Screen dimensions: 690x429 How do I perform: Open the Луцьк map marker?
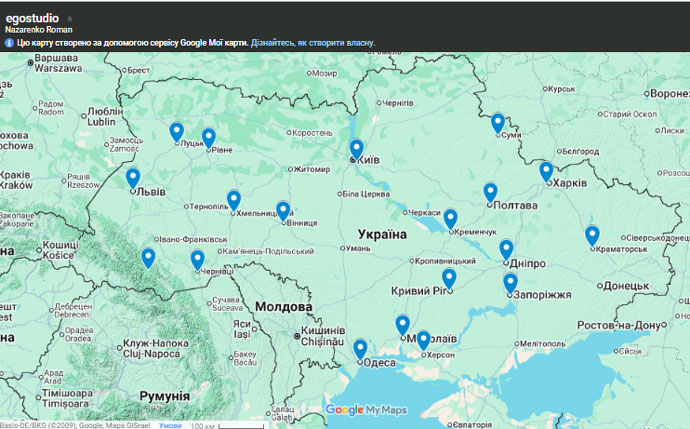point(177,131)
